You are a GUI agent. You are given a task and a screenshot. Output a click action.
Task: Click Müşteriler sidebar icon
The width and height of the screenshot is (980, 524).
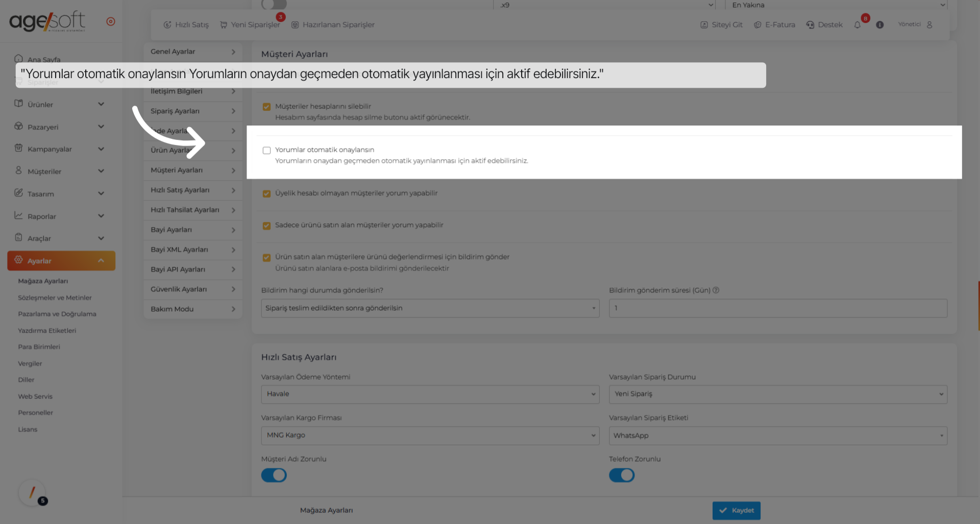19,170
